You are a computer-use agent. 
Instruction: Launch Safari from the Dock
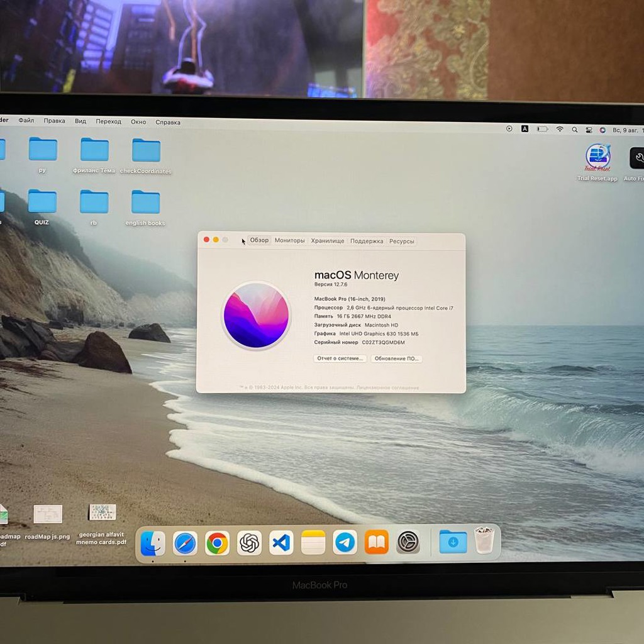[x=185, y=543]
